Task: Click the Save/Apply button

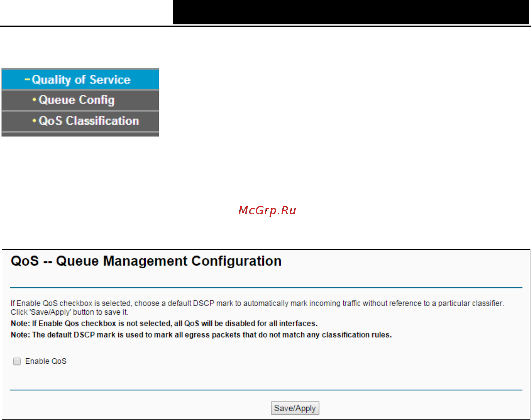Action: [295, 408]
